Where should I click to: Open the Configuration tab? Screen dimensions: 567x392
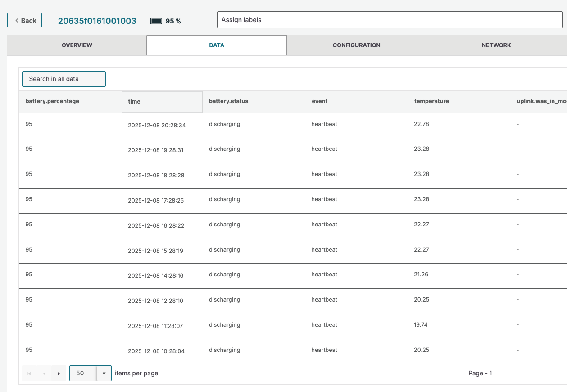coord(356,45)
